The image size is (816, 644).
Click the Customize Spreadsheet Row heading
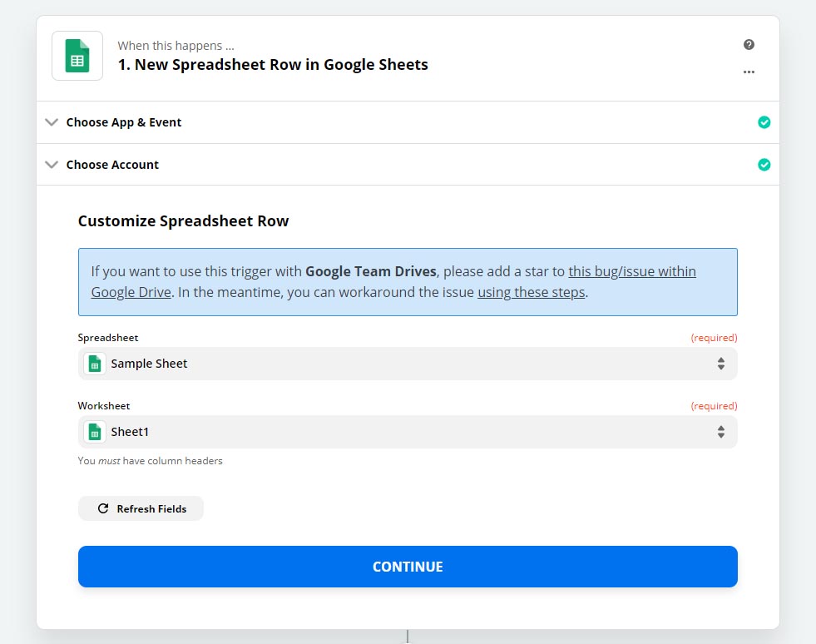[183, 220]
